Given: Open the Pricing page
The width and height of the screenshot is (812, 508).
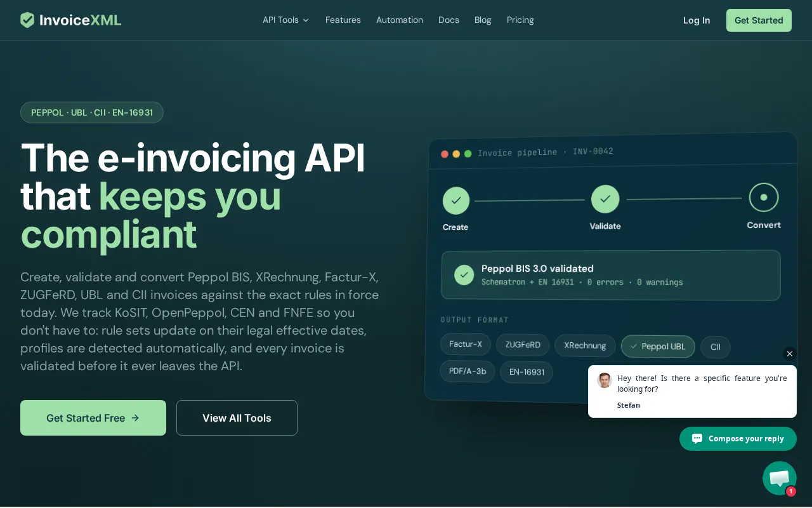Looking at the screenshot, I should click(x=520, y=20).
